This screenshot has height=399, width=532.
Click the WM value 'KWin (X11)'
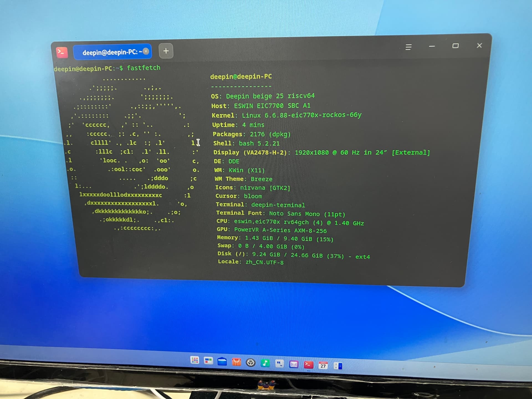tap(247, 170)
